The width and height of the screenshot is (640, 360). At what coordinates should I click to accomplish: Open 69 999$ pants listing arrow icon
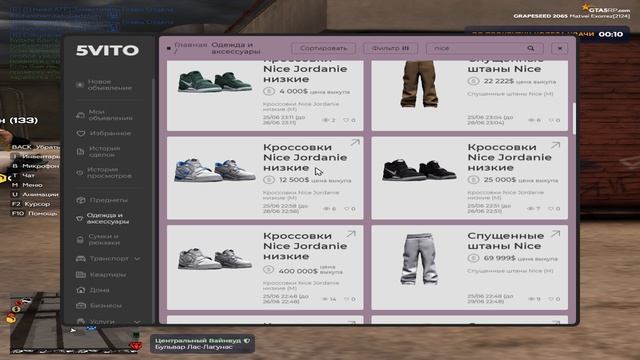pyautogui.click(x=555, y=234)
